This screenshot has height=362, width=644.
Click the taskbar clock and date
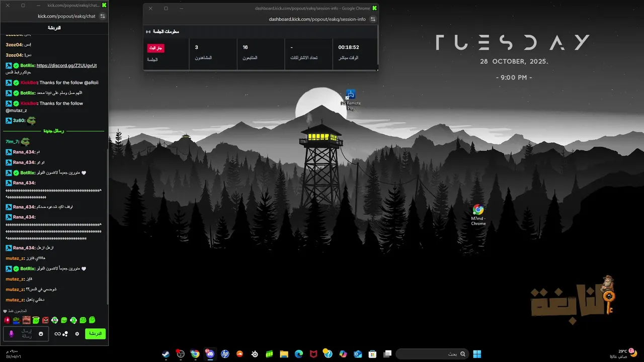coord(14,354)
